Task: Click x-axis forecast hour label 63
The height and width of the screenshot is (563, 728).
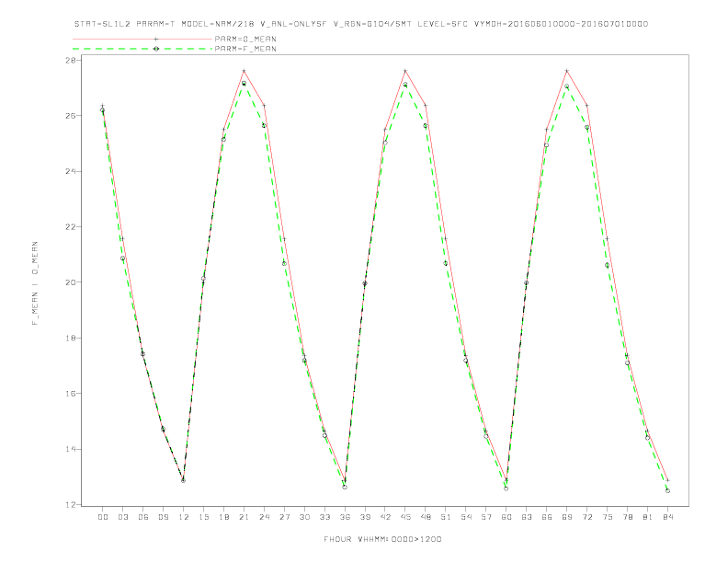Action: pos(527,517)
